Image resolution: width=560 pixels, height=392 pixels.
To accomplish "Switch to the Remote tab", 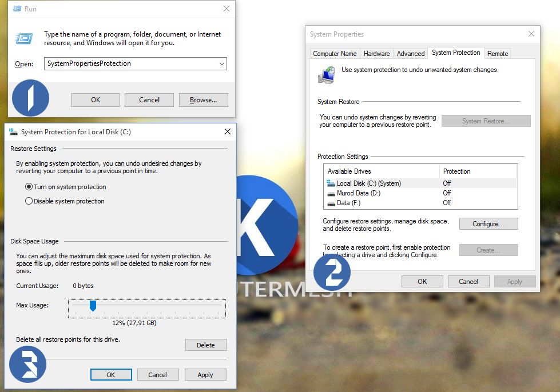I will 497,53.
